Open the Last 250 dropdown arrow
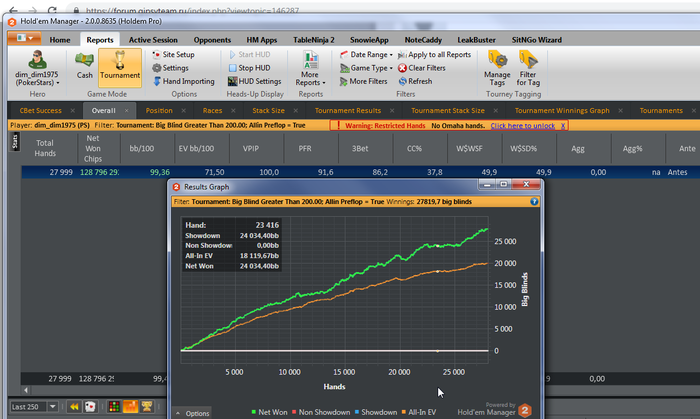 pyautogui.click(x=53, y=407)
